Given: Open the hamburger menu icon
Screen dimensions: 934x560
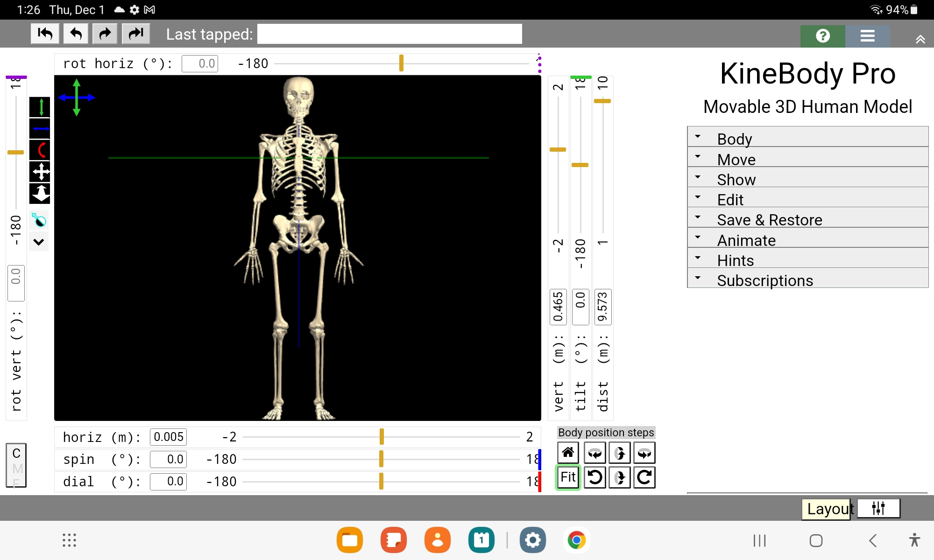Looking at the screenshot, I should tap(867, 36).
